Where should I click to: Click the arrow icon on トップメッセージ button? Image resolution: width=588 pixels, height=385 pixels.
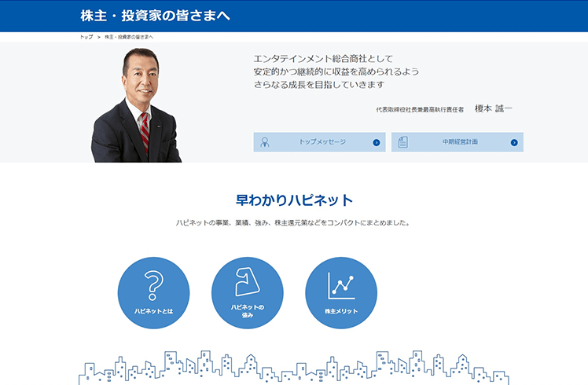tap(376, 142)
